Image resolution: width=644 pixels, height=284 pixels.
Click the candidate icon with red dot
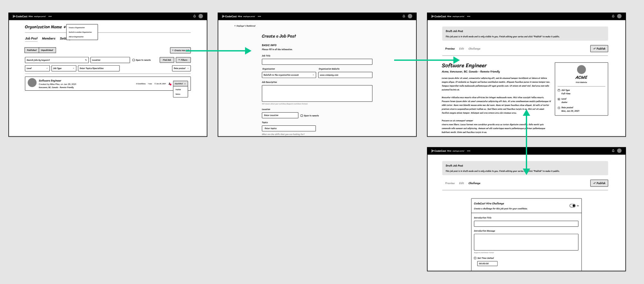coord(170,84)
